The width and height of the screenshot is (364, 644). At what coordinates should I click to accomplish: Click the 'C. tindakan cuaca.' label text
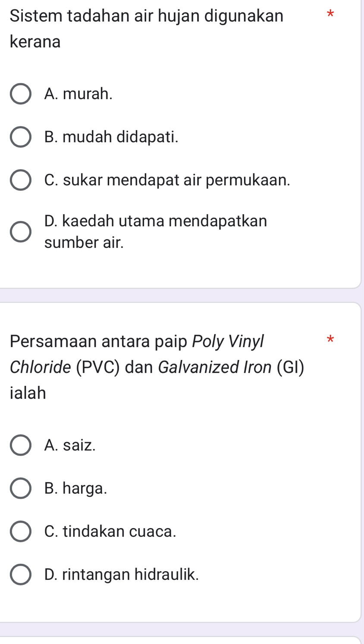pyautogui.click(x=110, y=531)
